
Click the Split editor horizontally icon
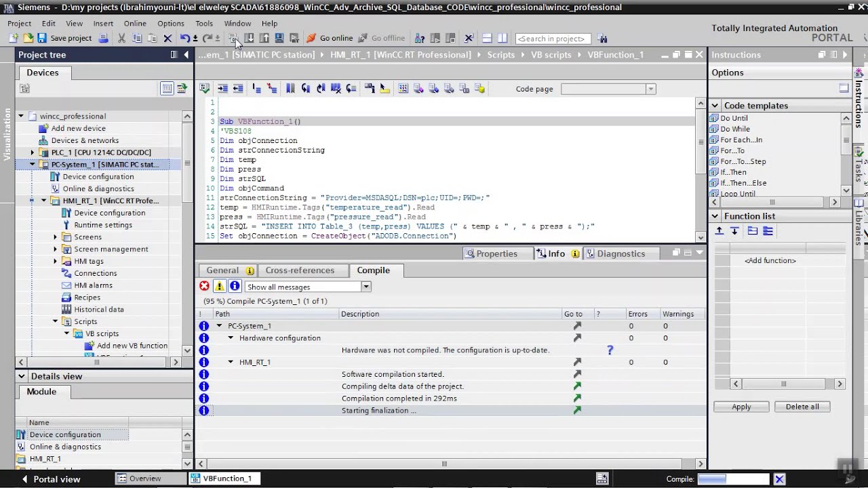click(x=487, y=38)
